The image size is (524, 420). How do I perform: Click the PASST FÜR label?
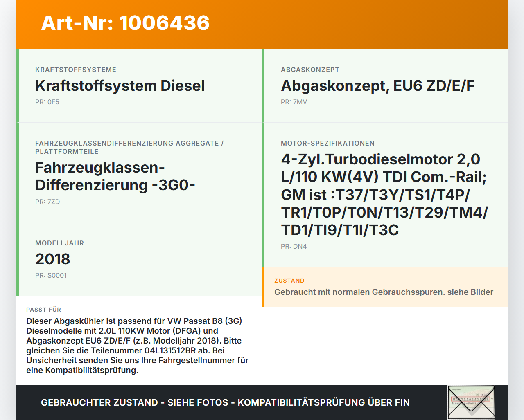point(43,310)
